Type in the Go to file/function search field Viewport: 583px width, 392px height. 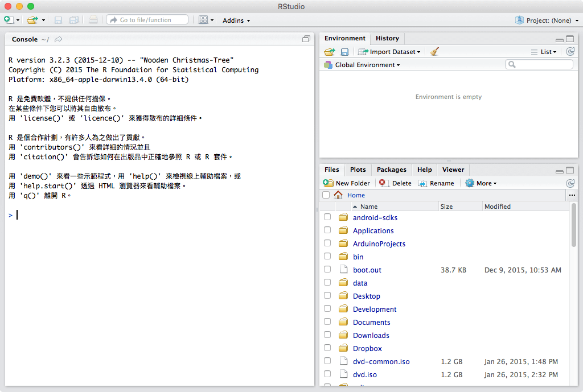coord(147,19)
